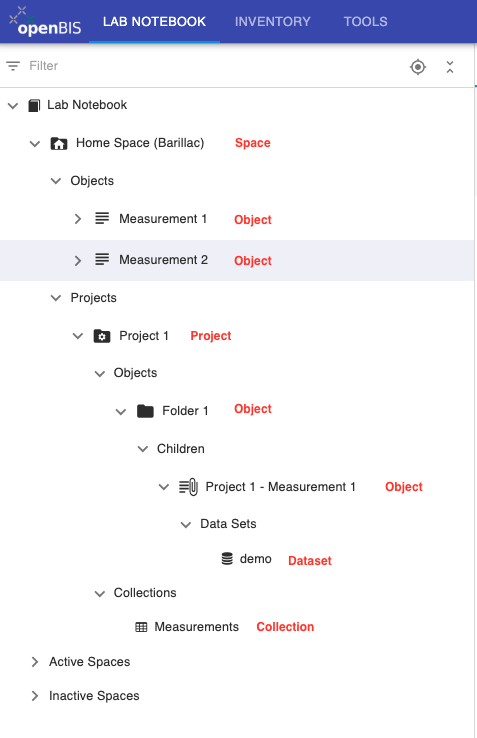Click the Folder 1 folder icon

[145, 411]
